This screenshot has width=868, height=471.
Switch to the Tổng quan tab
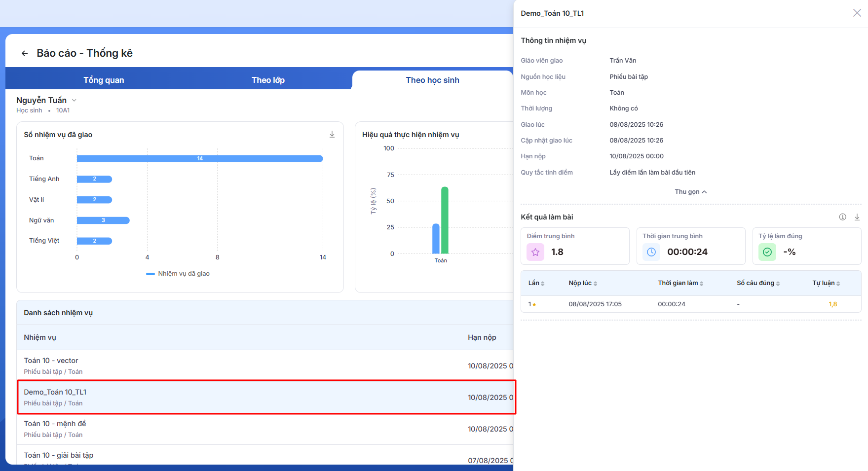pos(104,80)
